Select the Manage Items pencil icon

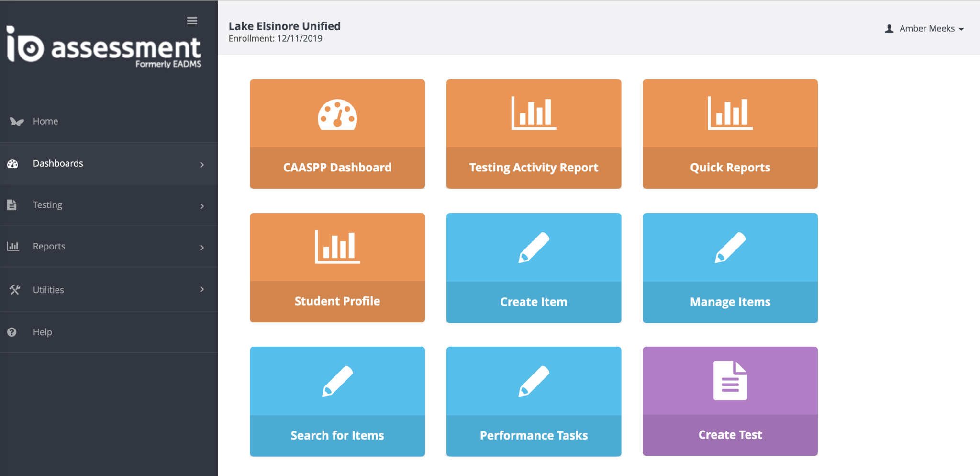(x=730, y=248)
